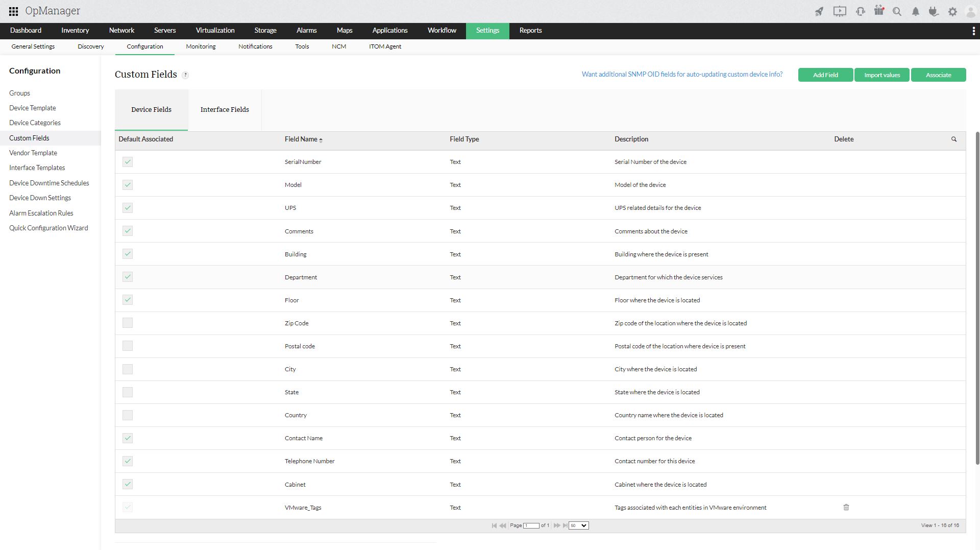Open the search icon in the table header
This screenshot has width=980, height=550.
coord(953,139)
